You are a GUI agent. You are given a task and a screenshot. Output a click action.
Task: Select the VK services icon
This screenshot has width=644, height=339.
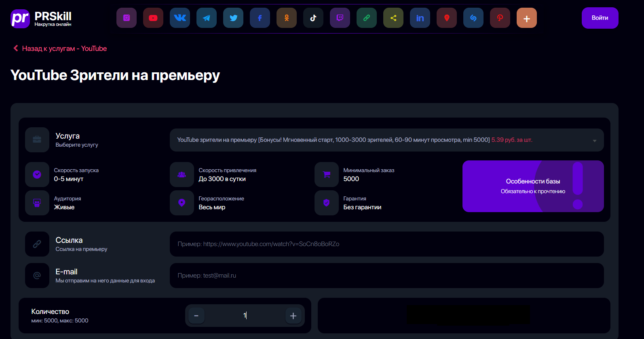pyautogui.click(x=180, y=18)
